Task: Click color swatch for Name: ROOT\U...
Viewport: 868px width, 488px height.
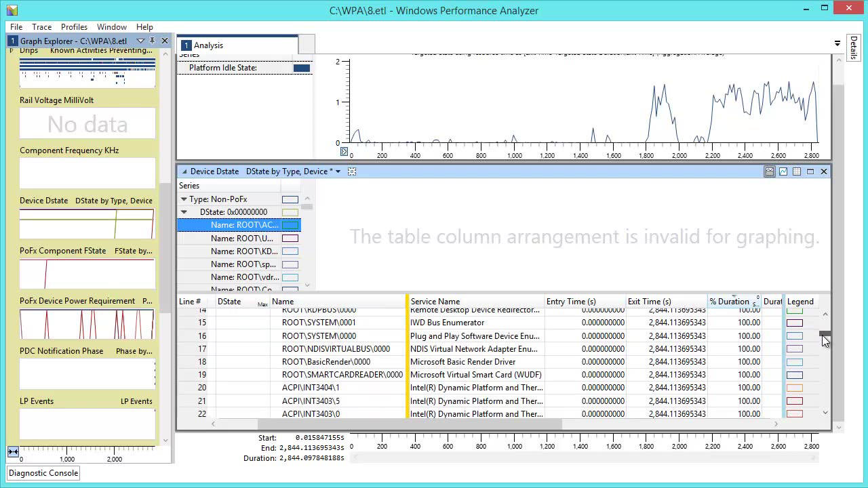Action: (x=290, y=238)
